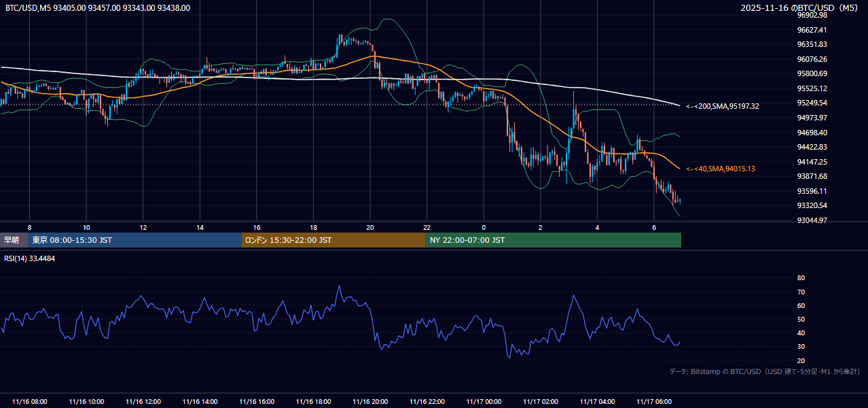Click the RSI scale value 30
This screenshot has height=408, width=868.
point(801,347)
